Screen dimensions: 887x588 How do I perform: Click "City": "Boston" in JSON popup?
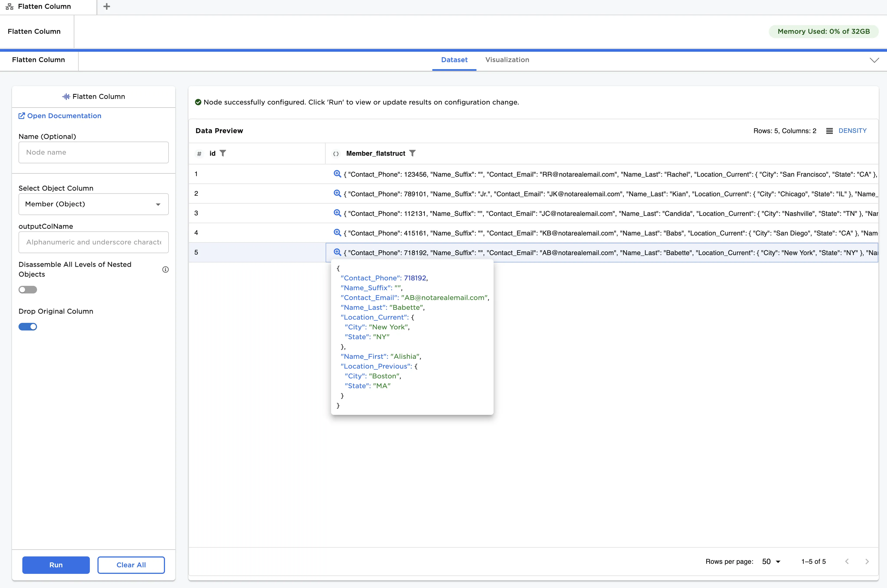tap(373, 376)
